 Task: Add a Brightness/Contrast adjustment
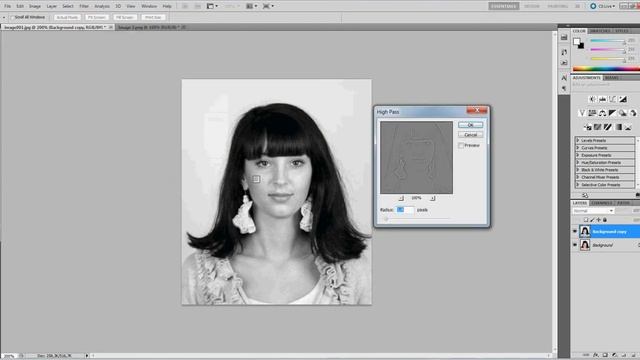pos(592,99)
